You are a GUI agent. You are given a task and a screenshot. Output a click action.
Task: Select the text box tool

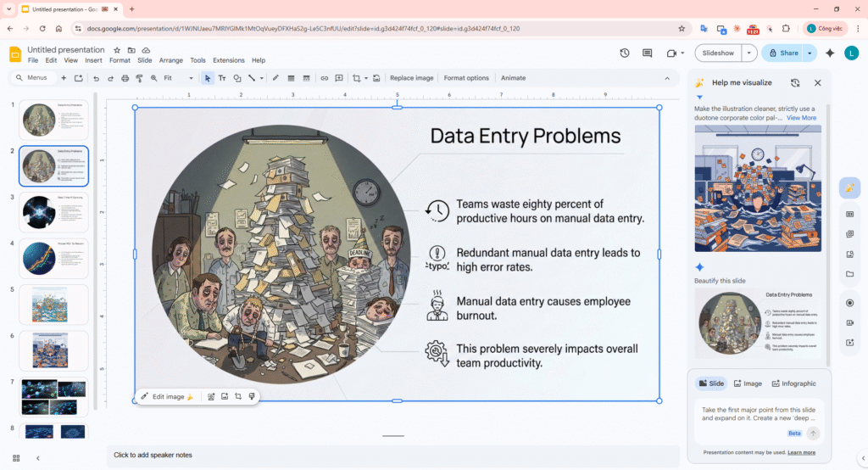tap(222, 78)
